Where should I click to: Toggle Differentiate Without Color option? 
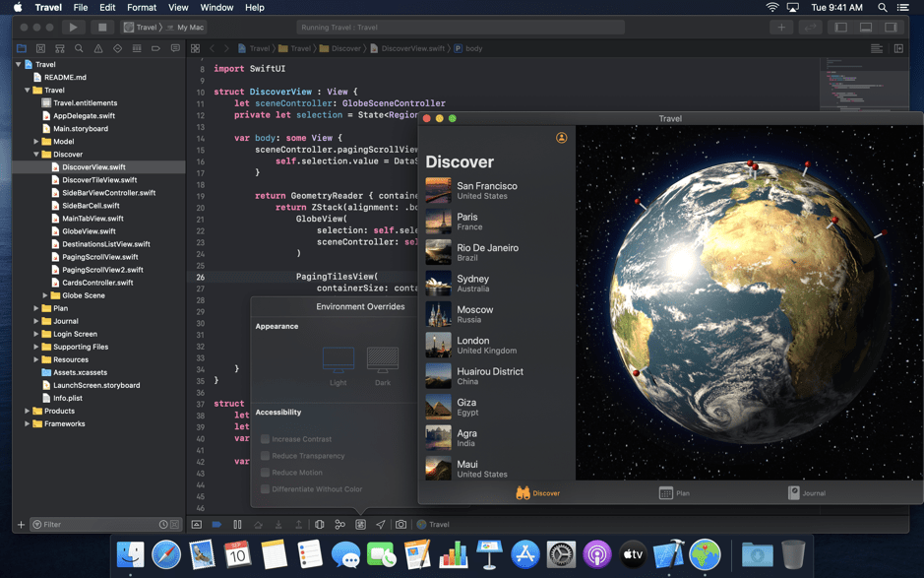click(x=264, y=488)
